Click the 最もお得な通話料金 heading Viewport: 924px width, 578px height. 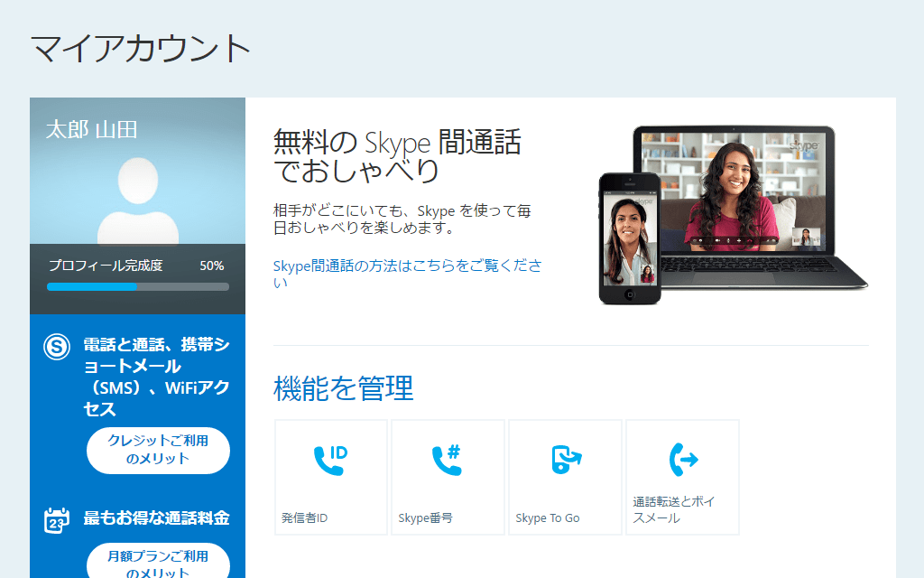pyautogui.click(x=156, y=517)
